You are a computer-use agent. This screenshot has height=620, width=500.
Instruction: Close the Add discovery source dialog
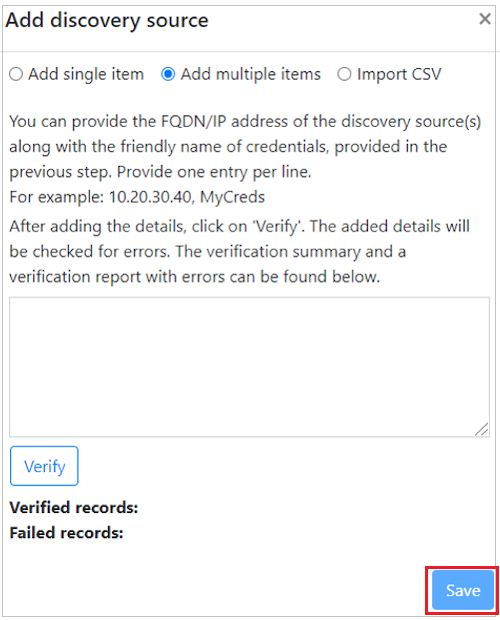[485, 19]
